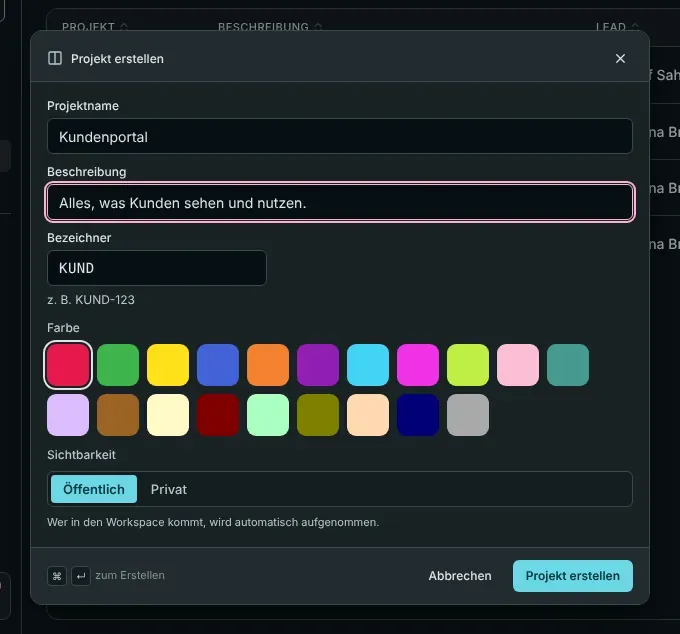680x634 pixels.
Task: Select the brown color swatch
Action: pos(118,415)
